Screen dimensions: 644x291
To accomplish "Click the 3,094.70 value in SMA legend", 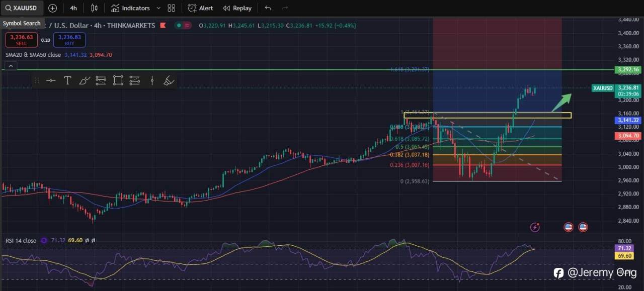I will [101, 55].
